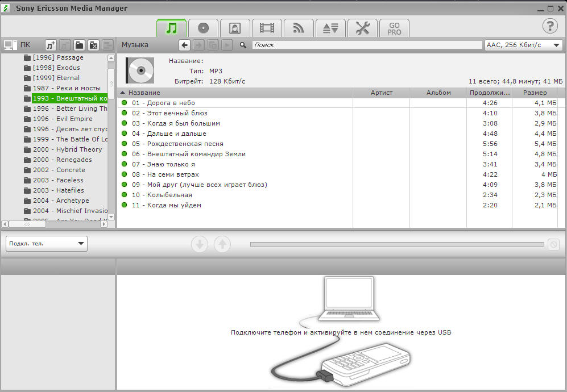Select track 01 - Дорога в небо
This screenshot has width=567, height=392.
tap(337, 103)
